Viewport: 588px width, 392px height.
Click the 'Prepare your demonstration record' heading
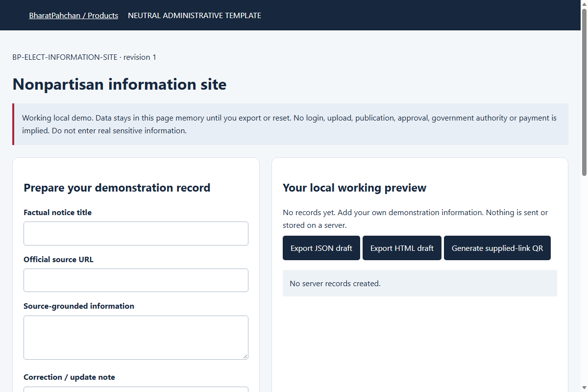[x=117, y=188]
